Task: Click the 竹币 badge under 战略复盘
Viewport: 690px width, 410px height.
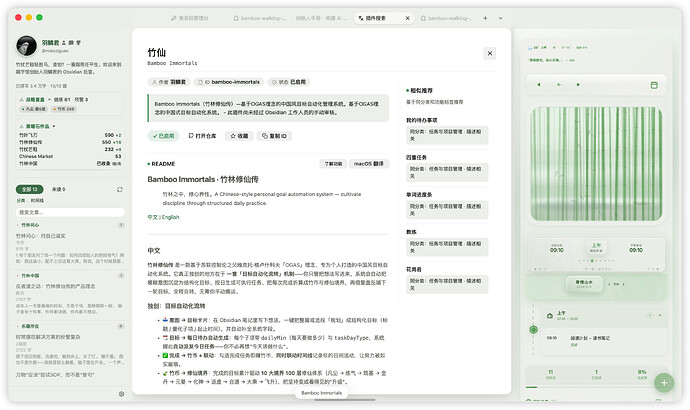Action: pos(64,109)
